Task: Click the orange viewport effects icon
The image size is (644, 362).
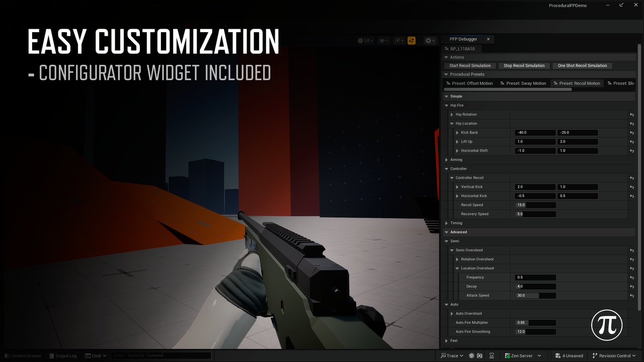Action: [x=412, y=41]
